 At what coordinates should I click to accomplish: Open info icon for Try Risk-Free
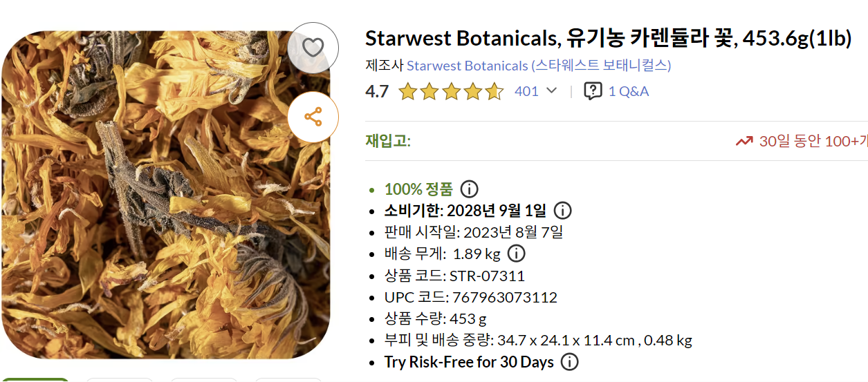coord(570,362)
